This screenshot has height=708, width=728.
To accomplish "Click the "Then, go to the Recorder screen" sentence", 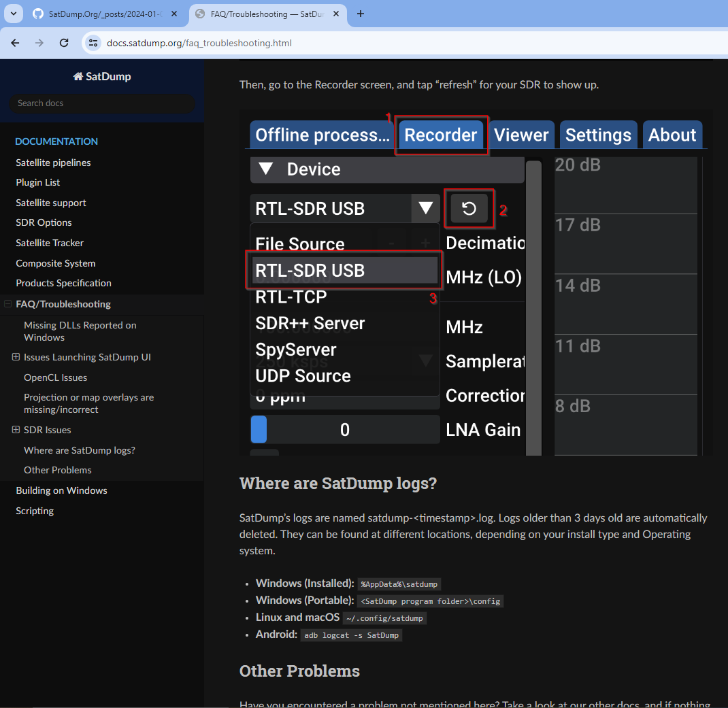I will (x=419, y=84).
